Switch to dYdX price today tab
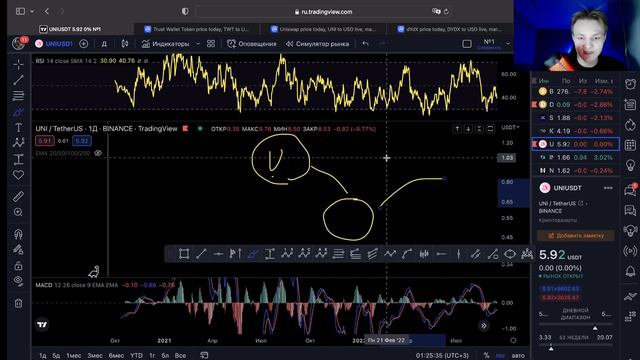640x360 pixels. coord(450,29)
